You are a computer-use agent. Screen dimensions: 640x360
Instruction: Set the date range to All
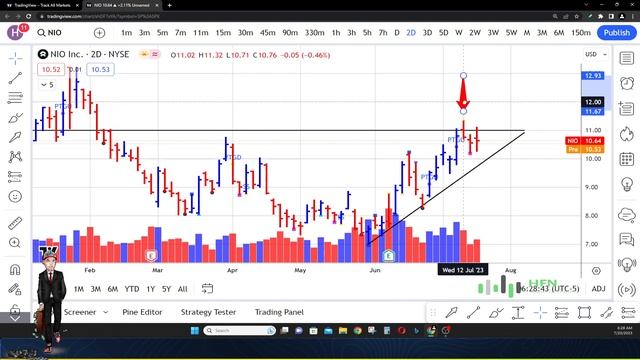182,289
